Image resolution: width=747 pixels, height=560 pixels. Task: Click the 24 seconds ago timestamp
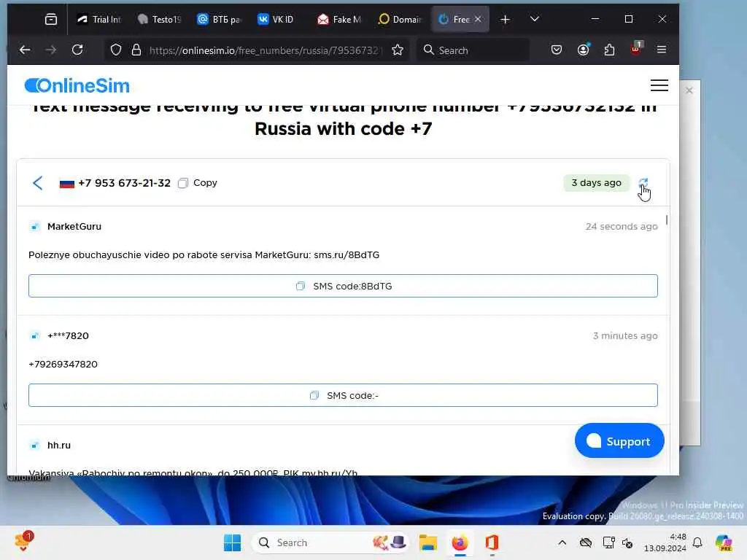622,227
